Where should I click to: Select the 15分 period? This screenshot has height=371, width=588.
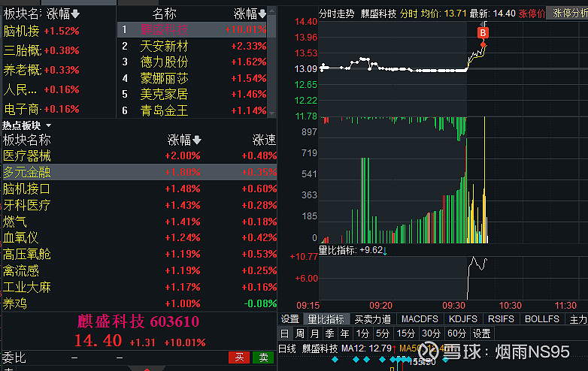click(x=406, y=333)
